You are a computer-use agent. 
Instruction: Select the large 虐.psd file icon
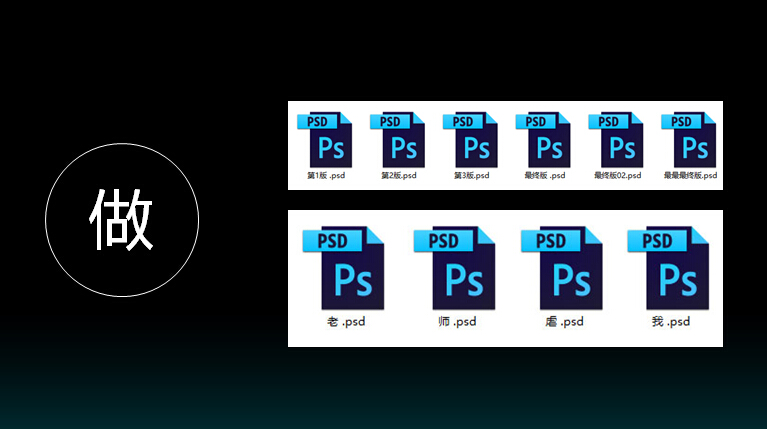562,268
